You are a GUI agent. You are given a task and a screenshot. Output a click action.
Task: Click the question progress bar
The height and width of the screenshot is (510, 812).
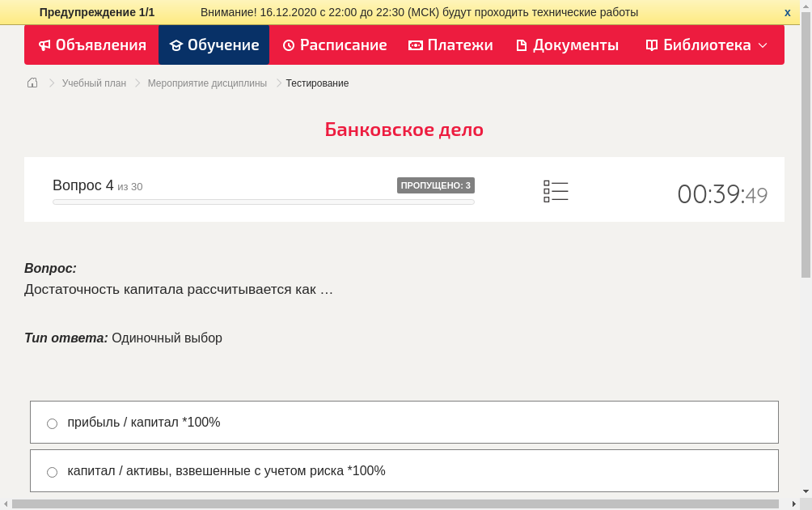tap(263, 202)
